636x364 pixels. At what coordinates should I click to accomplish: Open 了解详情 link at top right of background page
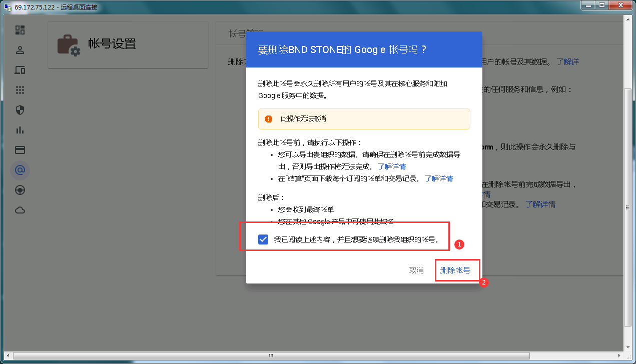pyautogui.click(x=567, y=61)
